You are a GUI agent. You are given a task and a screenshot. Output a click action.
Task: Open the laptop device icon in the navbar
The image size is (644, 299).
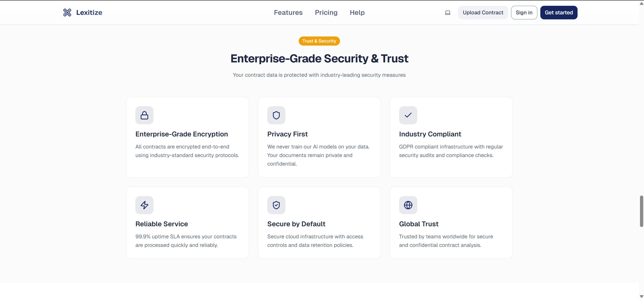click(x=447, y=12)
